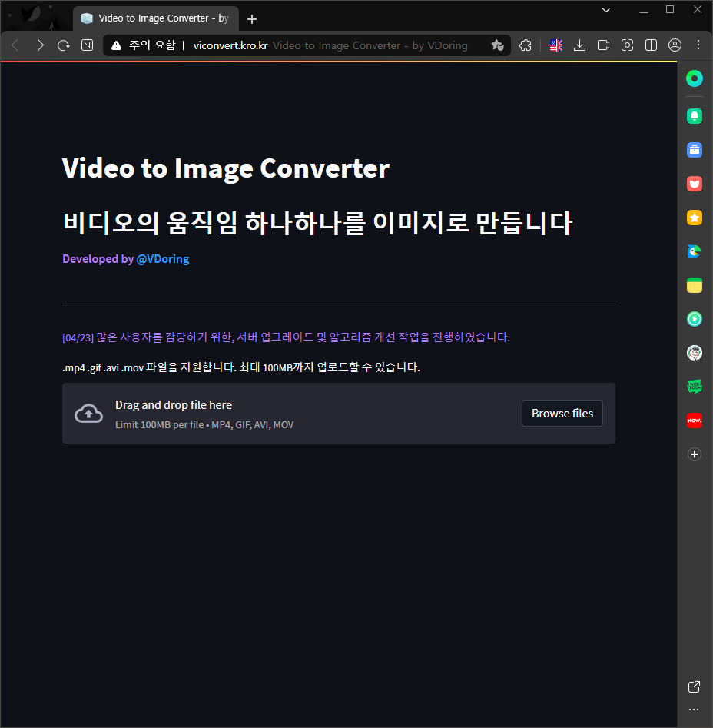Click the screenshot capture icon in toolbar

(x=628, y=45)
